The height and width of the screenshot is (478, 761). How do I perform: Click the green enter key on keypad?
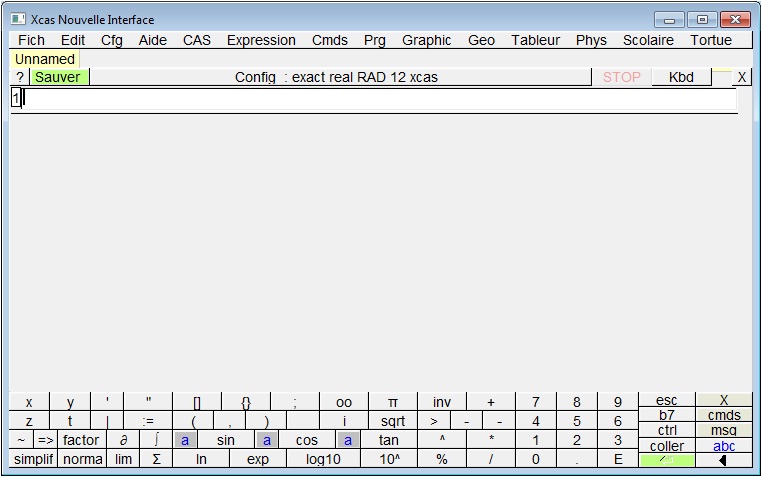666,460
